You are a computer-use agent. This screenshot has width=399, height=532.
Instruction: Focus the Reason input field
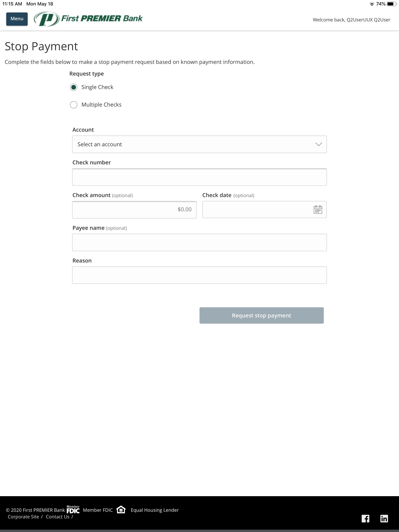[199, 275]
